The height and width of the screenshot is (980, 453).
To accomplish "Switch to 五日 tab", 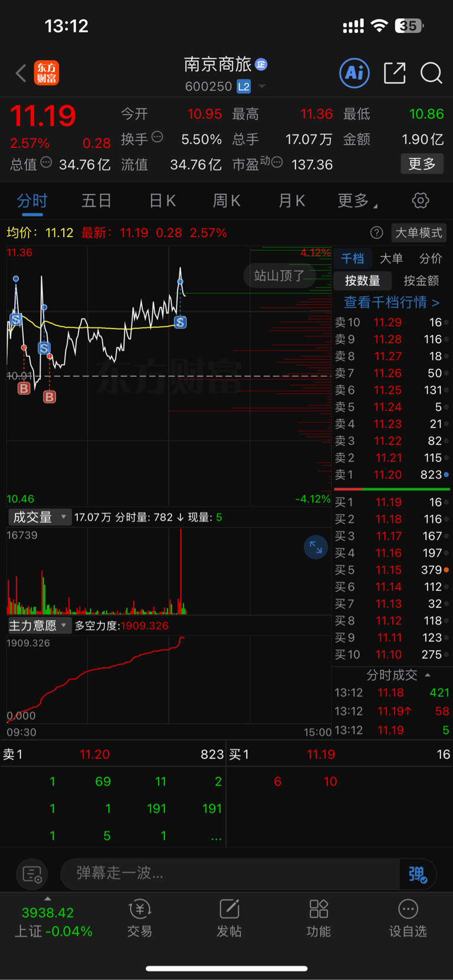I will [97, 200].
